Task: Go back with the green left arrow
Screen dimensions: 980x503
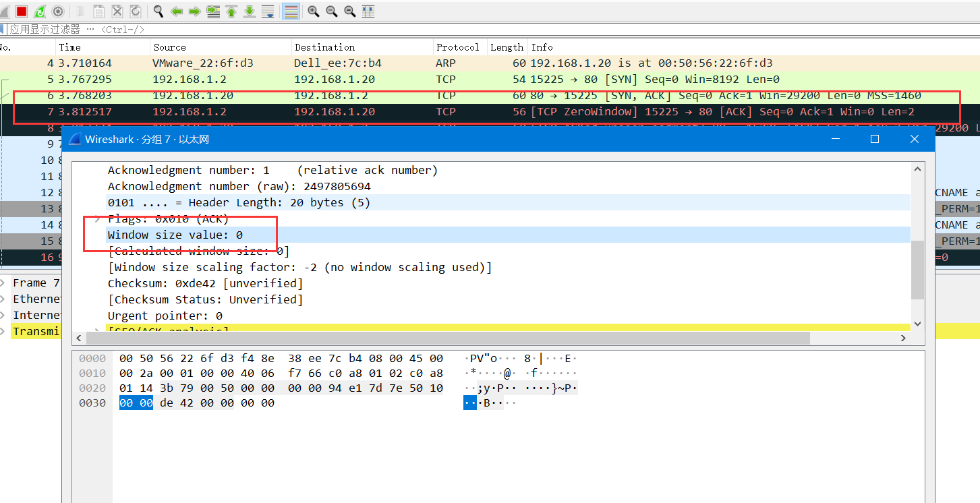Action: click(x=177, y=11)
